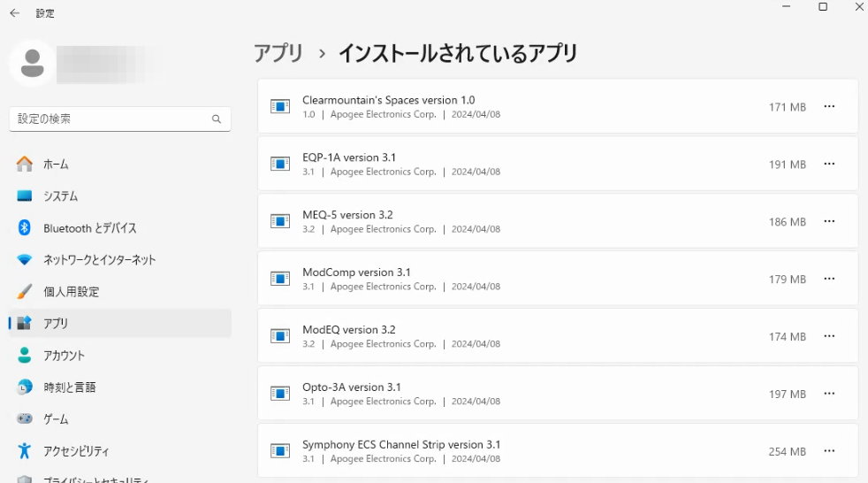Click the Wi-Fi network icon
Viewport: 868px width, 483px height.
[x=25, y=260]
